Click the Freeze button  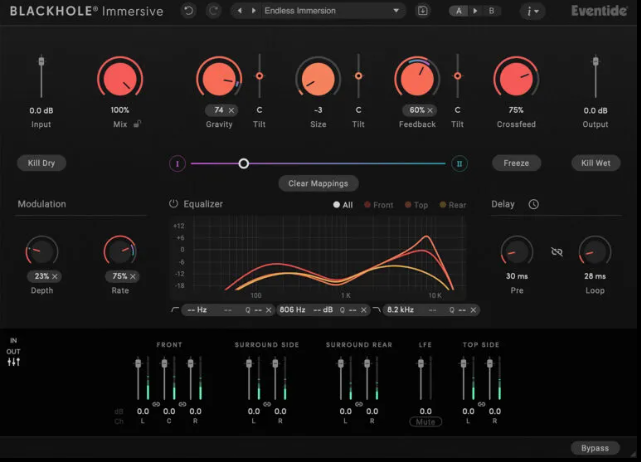[516, 163]
